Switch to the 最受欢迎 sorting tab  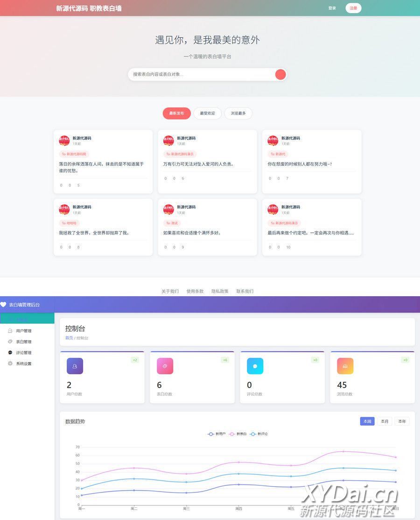(x=207, y=114)
